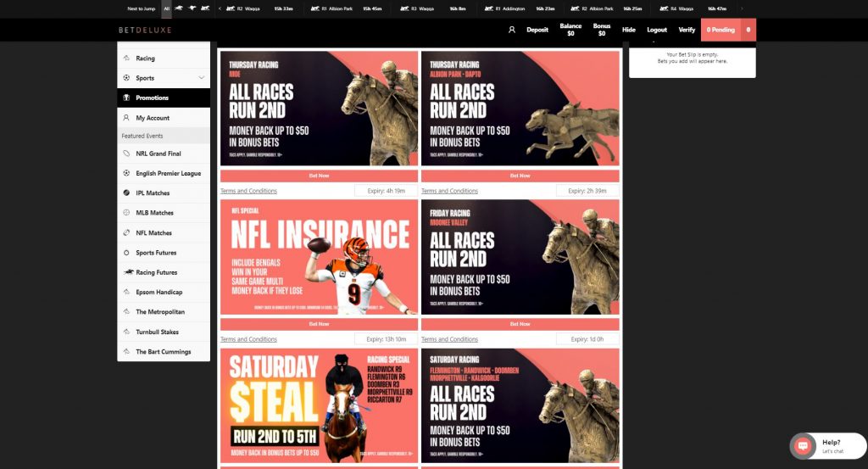Open R2 Albion Park race at 16h 25m
Screen dimensions: 868x469
[x=606, y=8]
